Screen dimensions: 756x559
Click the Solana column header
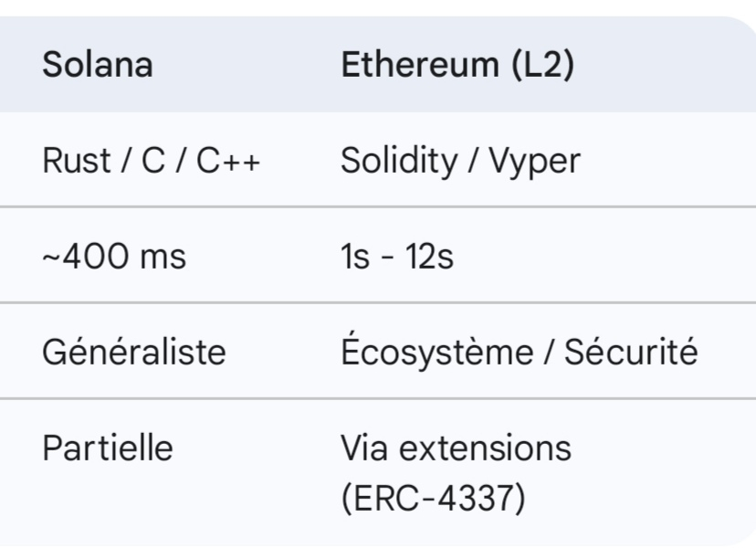[x=97, y=68]
